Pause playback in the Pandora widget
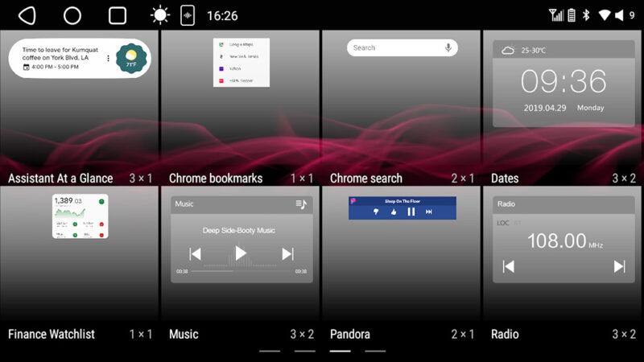The height and width of the screenshot is (362, 644). (411, 212)
